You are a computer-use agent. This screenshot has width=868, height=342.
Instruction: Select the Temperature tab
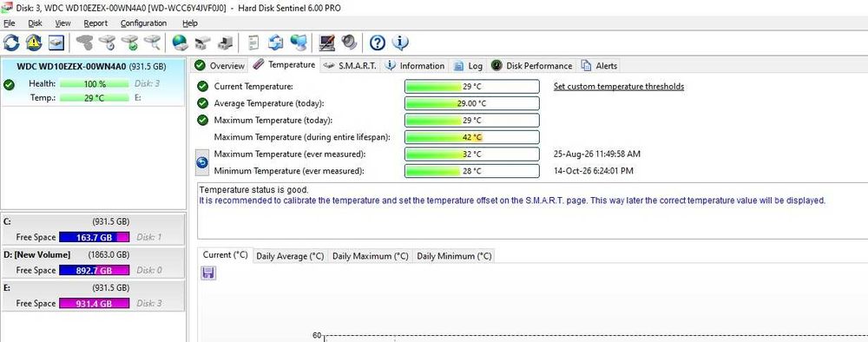click(284, 65)
